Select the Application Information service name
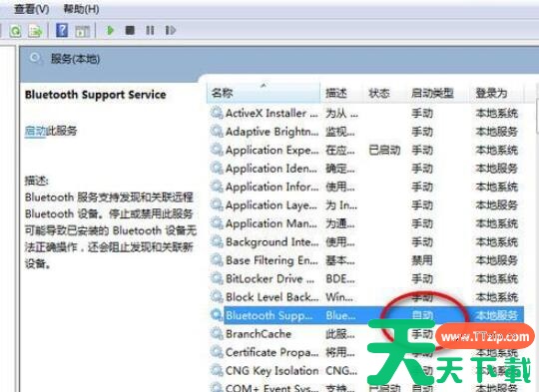Screen dimensions: 539x392 271,187
